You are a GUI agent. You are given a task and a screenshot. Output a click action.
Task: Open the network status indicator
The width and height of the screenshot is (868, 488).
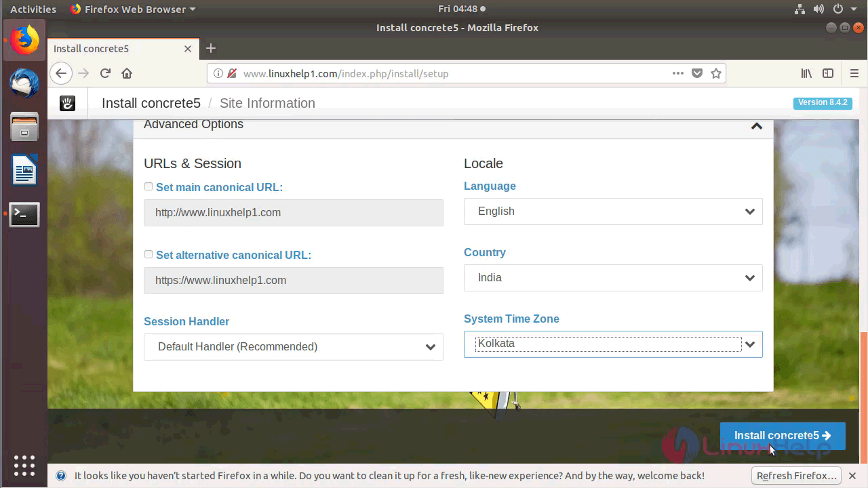click(x=798, y=9)
